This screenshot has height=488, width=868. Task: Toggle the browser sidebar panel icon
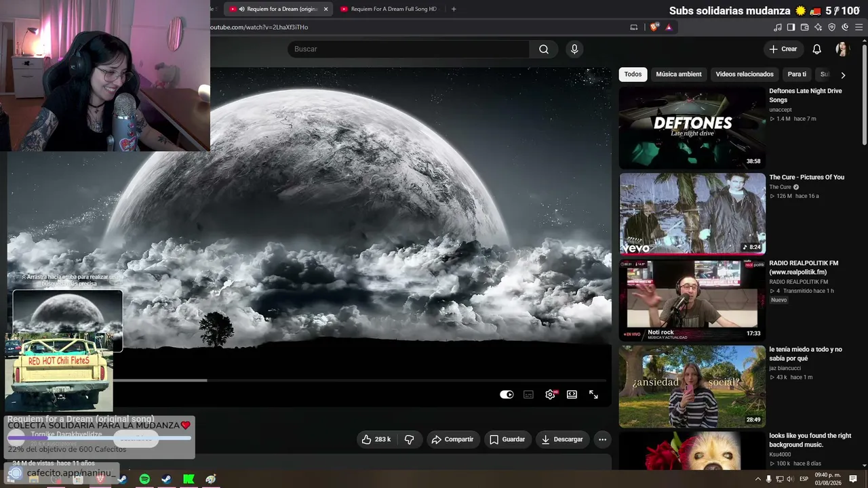pyautogui.click(x=791, y=27)
